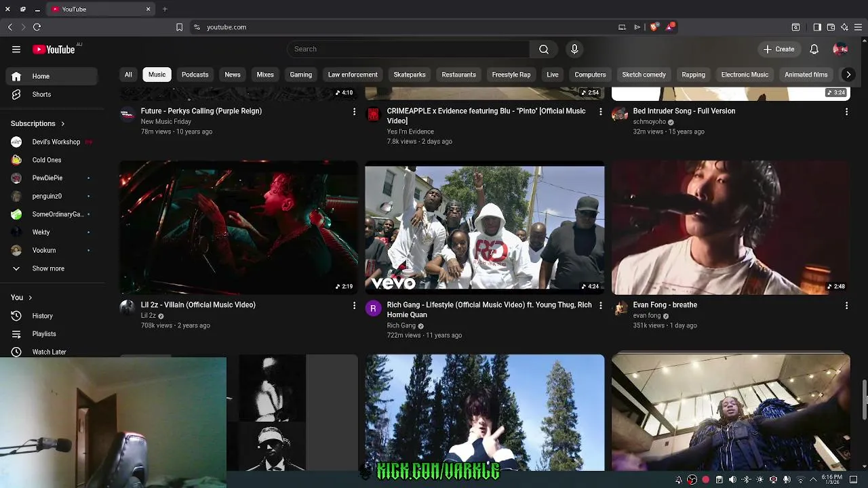868x488 pixels.
Task: Open the YouTube hamburger guide menu
Action: pos(16,49)
